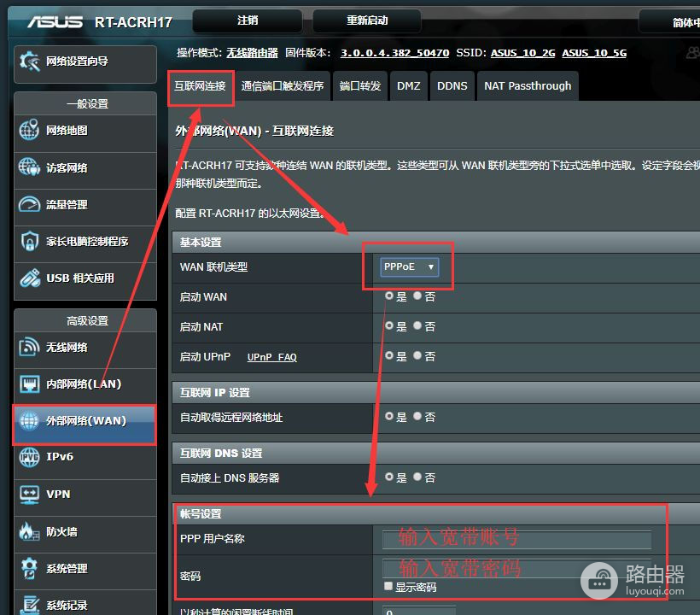The height and width of the screenshot is (615, 700).
Task: Click the 外部网络(WAN) globe icon
Action: point(29,421)
